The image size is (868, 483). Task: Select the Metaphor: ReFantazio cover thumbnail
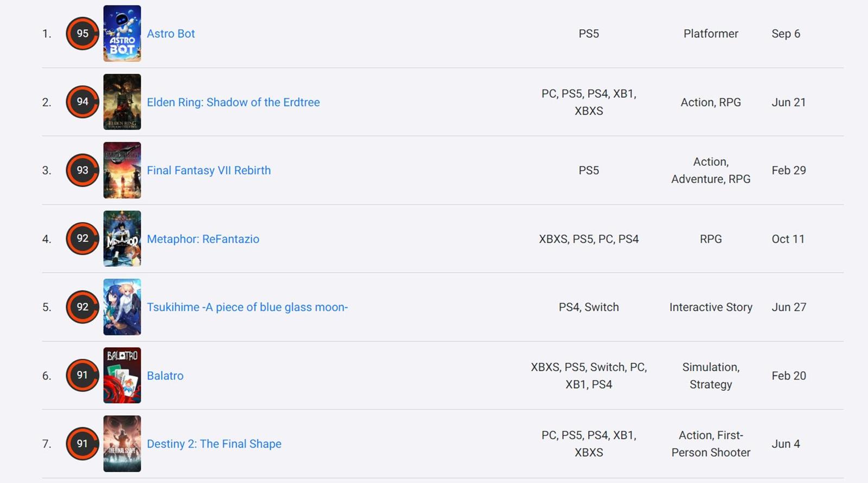(x=122, y=239)
